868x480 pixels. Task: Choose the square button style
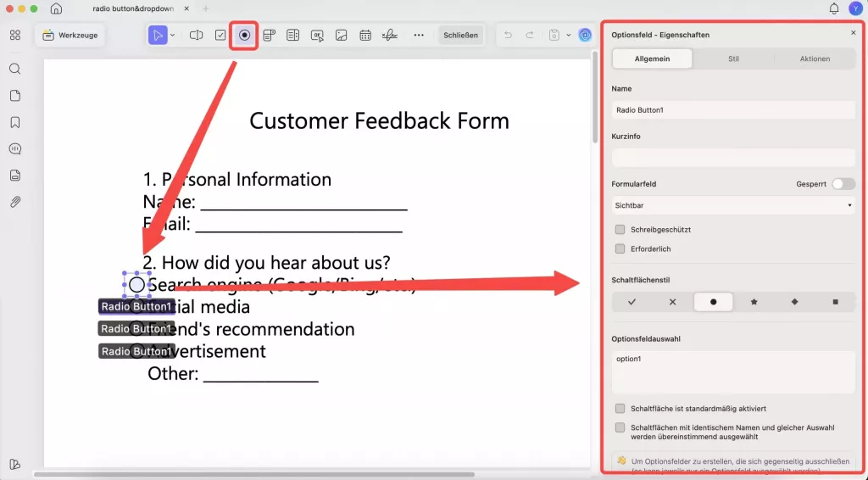pos(835,302)
